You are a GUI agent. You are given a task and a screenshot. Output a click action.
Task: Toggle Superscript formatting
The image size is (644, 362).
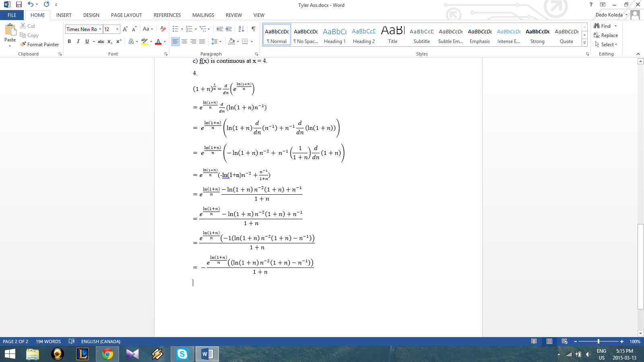pos(119,41)
